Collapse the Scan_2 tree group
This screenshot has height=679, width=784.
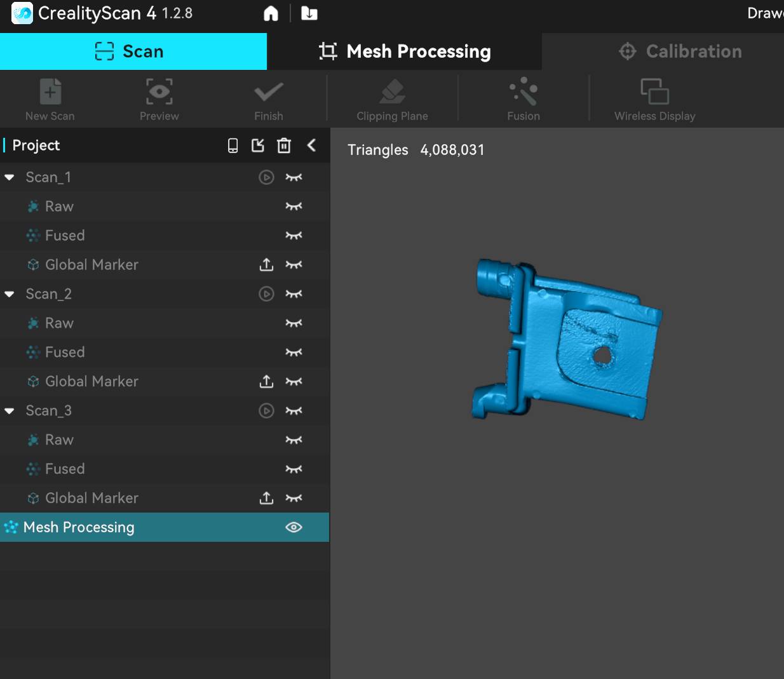10,294
